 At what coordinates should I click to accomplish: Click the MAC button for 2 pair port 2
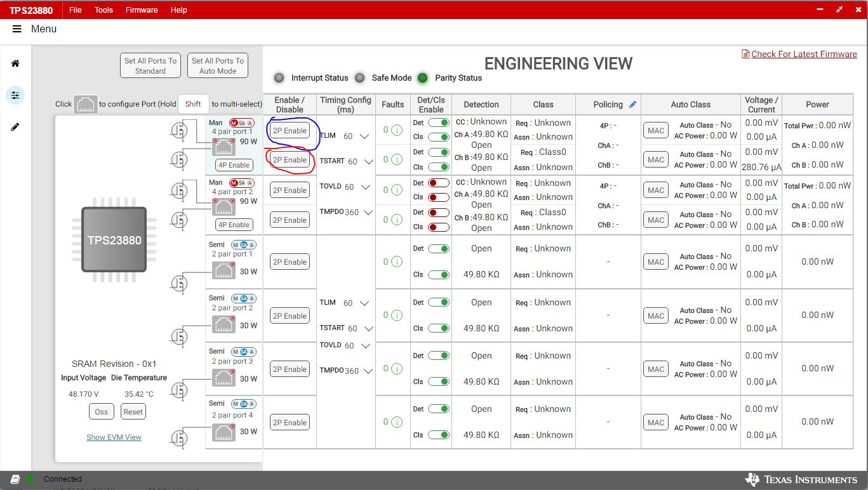coord(656,315)
